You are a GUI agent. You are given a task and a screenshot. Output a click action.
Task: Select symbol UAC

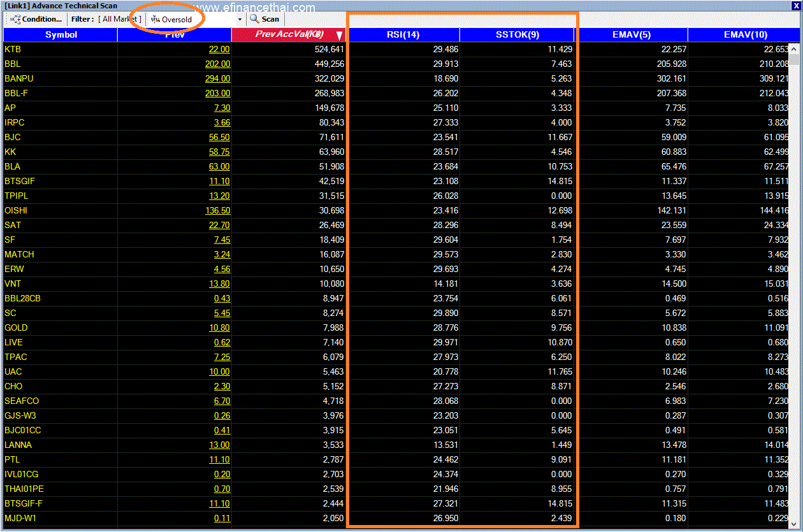click(x=13, y=371)
